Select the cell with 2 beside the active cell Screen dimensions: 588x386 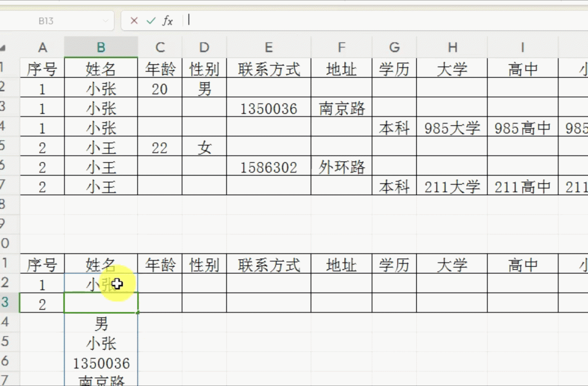click(x=42, y=303)
